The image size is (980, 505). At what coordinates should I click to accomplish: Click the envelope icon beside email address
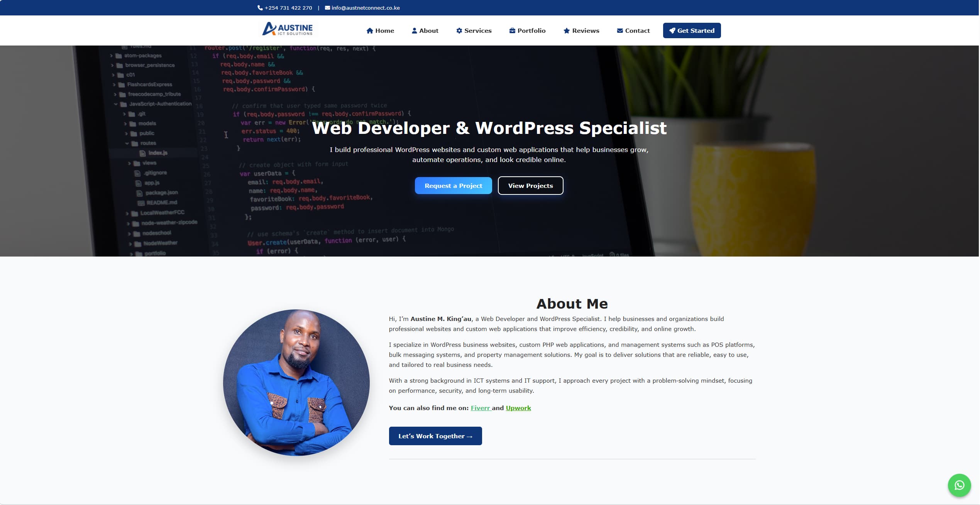(327, 8)
